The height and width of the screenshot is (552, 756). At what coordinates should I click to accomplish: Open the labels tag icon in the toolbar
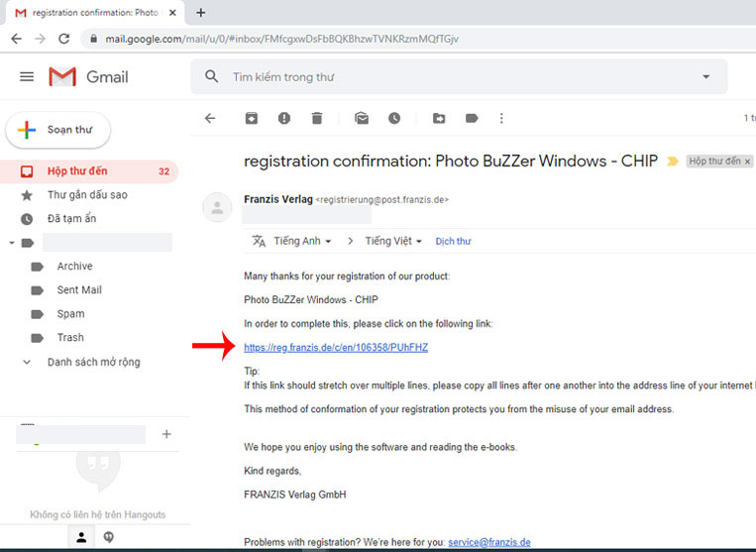[472, 118]
